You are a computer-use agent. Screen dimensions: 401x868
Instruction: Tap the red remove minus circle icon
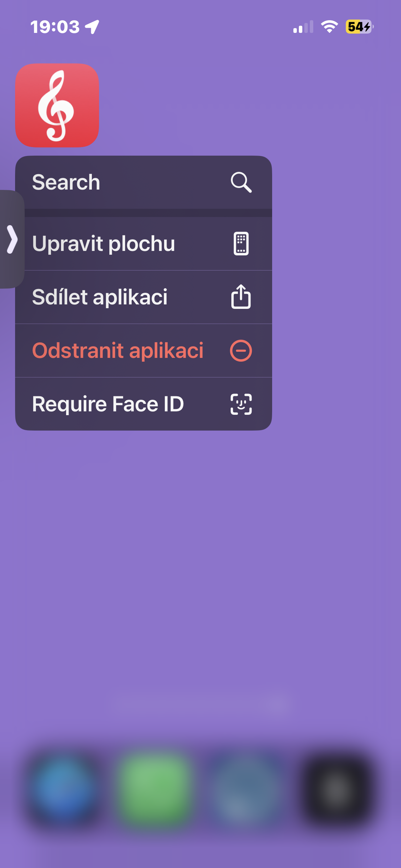click(241, 351)
